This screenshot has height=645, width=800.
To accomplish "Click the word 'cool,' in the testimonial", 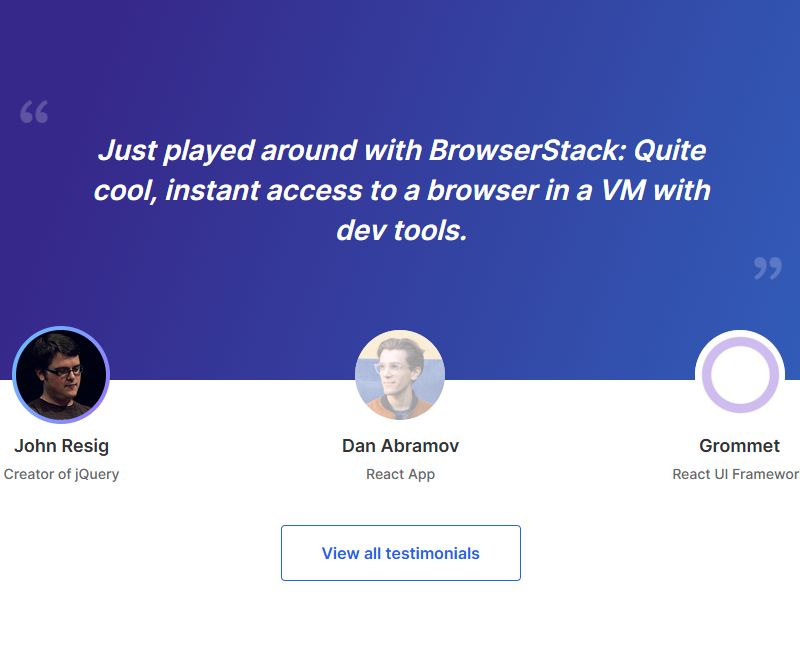I will 125,190.
